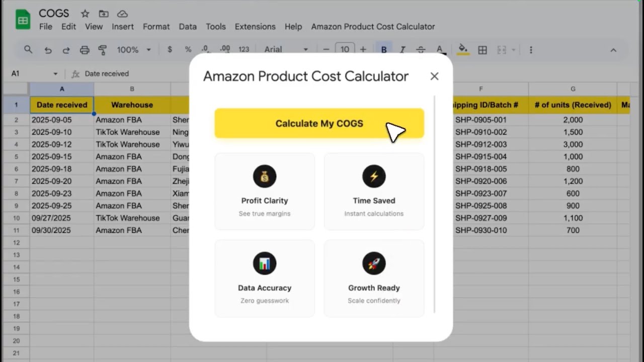Decrease font size with minus button

pos(326,49)
